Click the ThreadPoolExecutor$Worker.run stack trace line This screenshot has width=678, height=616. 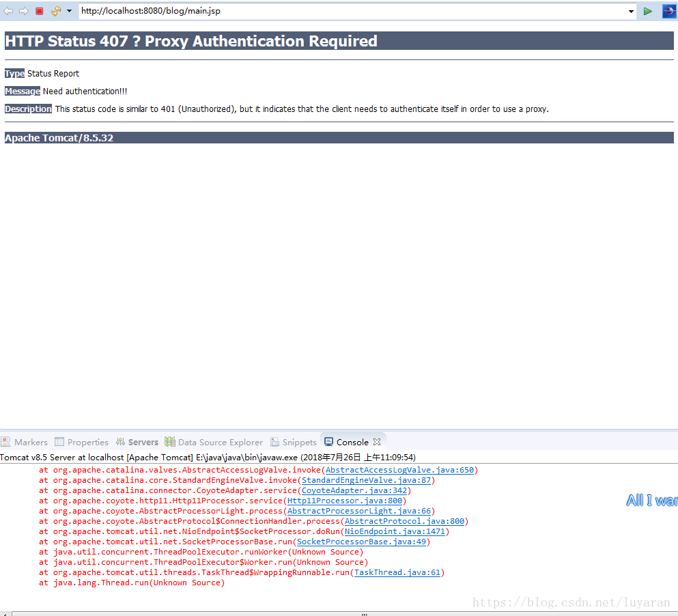[x=203, y=562]
